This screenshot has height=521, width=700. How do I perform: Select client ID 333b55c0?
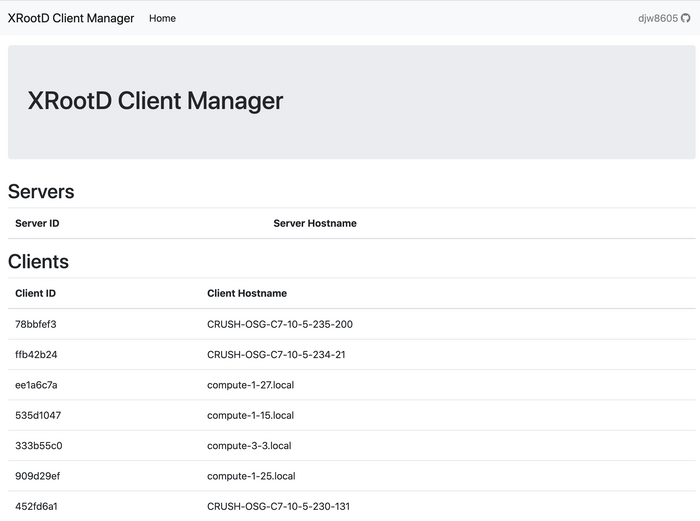pos(39,446)
